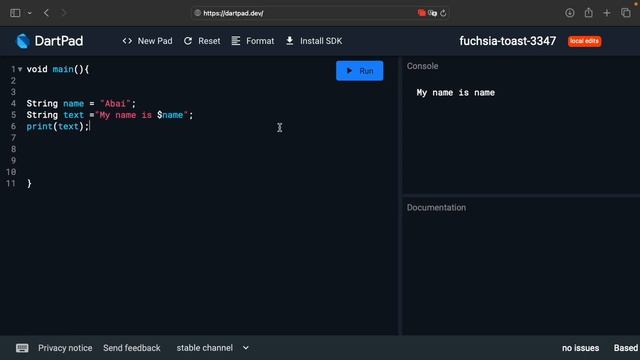Click the red camera icon in address bar

pos(422,13)
